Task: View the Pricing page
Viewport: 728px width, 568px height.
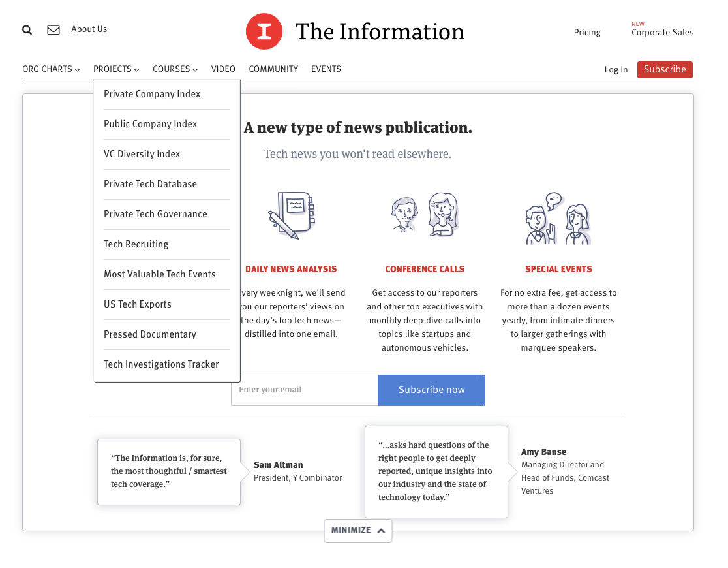Action: [x=587, y=33]
